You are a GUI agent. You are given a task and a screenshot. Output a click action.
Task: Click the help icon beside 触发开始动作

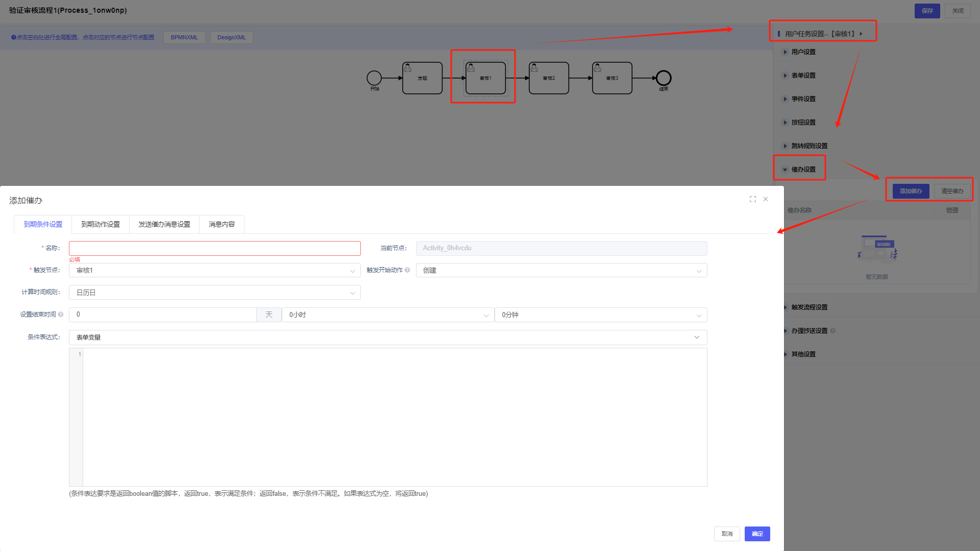(x=407, y=270)
